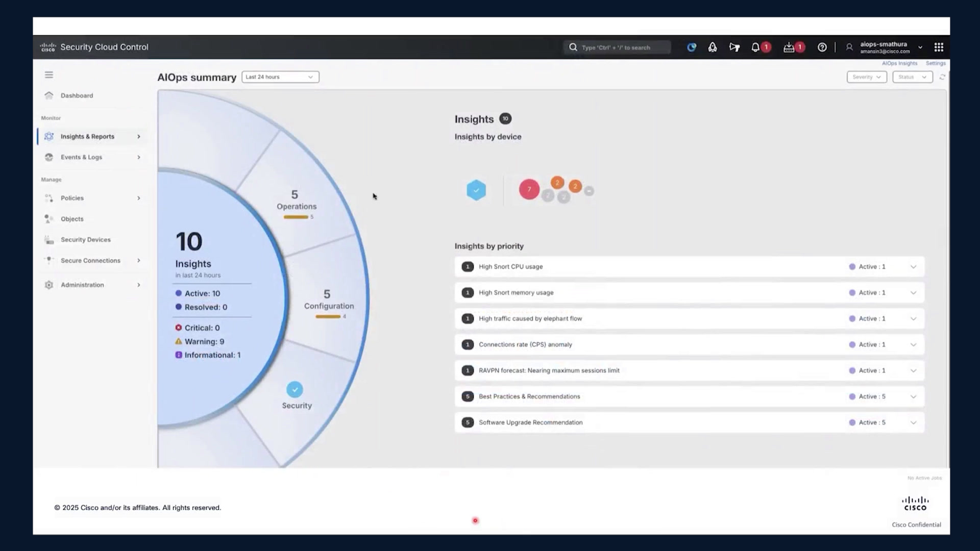Open the apps grid icon
Screen dimensions: 980x551
pyautogui.click(x=939, y=47)
